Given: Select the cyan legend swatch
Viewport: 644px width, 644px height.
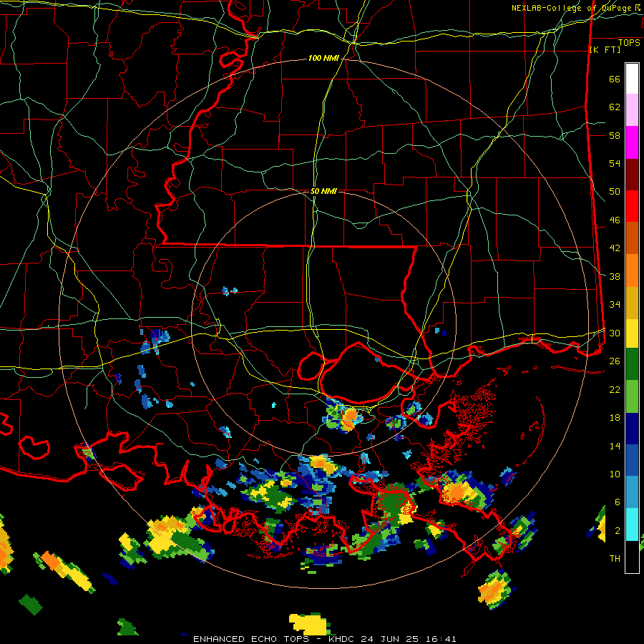Looking at the screenshot, I should tap(632, 525).
